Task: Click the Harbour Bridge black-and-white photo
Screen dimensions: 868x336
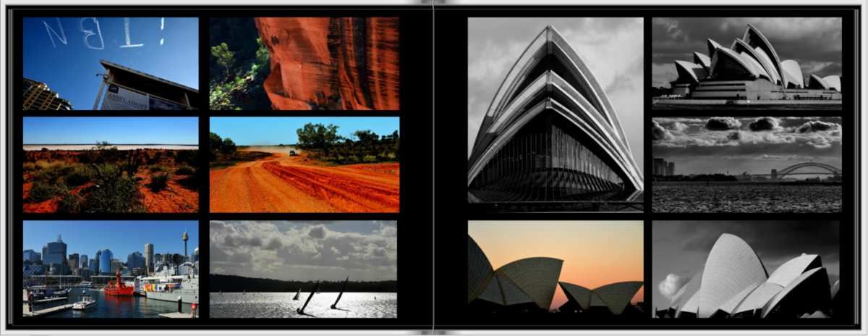Action: click(746, 165)
